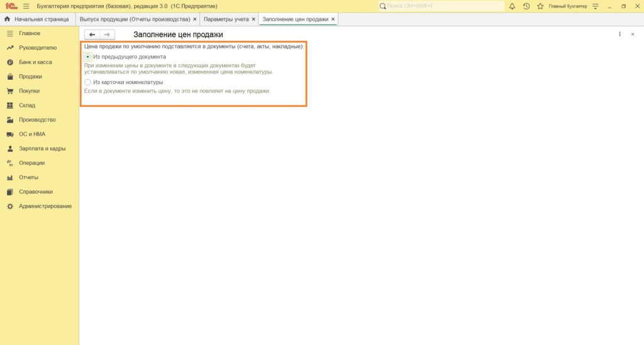Go to Начальная страница home tab
The height and width of the screenshot is (345, 644).
[x=36, y=19]
